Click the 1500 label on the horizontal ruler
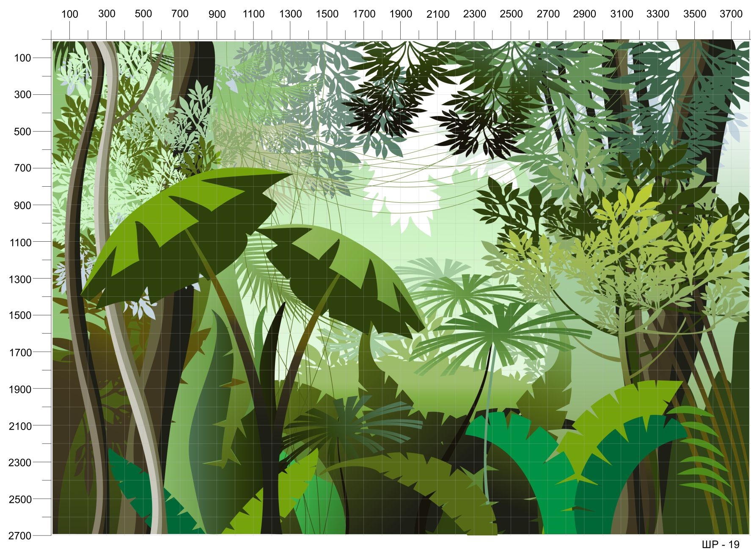 [327, 14]
